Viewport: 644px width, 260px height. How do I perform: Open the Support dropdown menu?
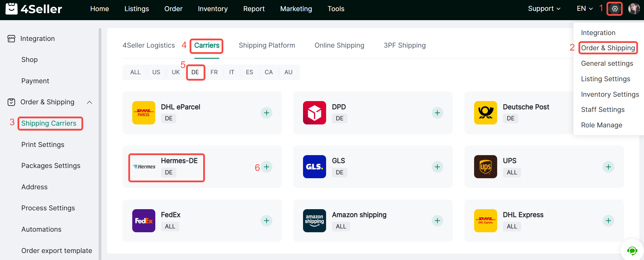pos(544,9)
